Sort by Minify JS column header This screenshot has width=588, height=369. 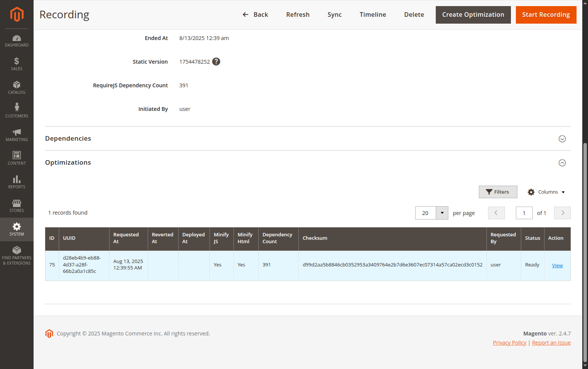[x=222, y=238]
